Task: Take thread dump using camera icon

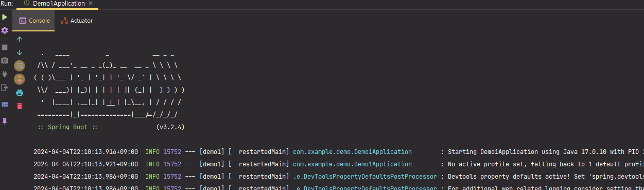Action: (x=5, y=60)
